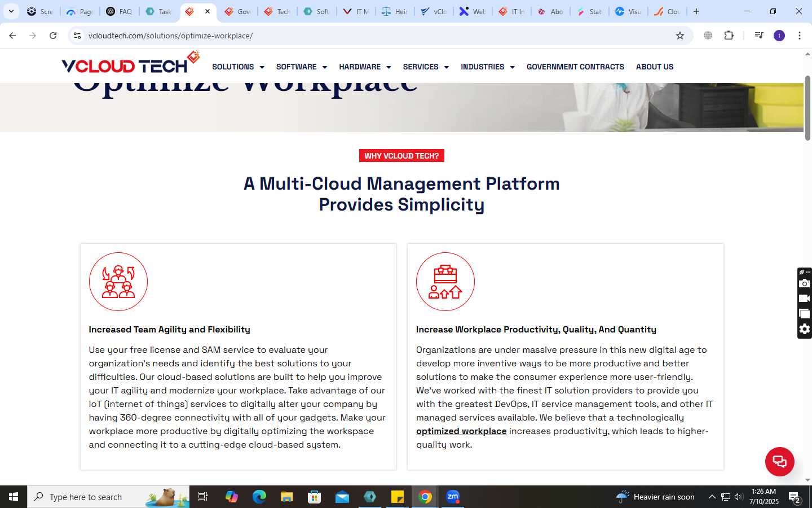Viewport: 812px width, 508px height.
Task: Open the tab search dropdown arrow
Action: click(11, 11)
